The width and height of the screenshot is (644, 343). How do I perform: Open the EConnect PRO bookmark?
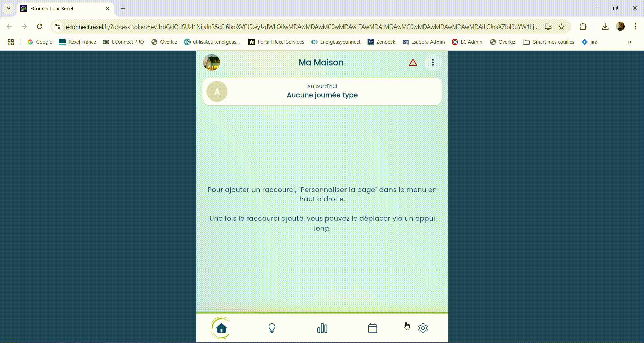click(123, 42)
